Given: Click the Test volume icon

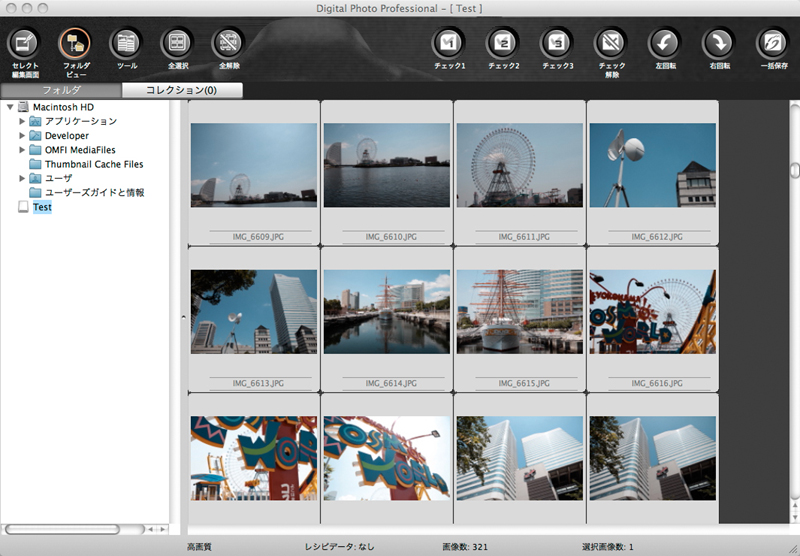Looking at the screenshot, I should [23, 207].
